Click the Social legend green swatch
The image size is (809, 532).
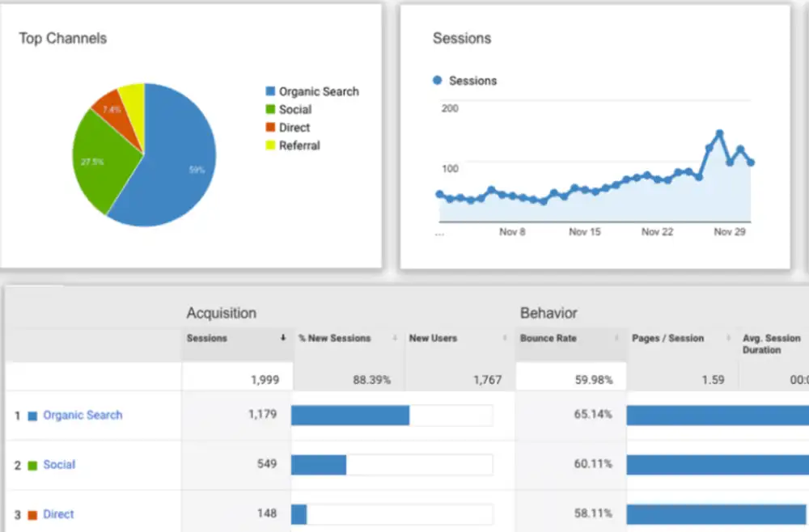pyautogui.click(x=270, y=109)
